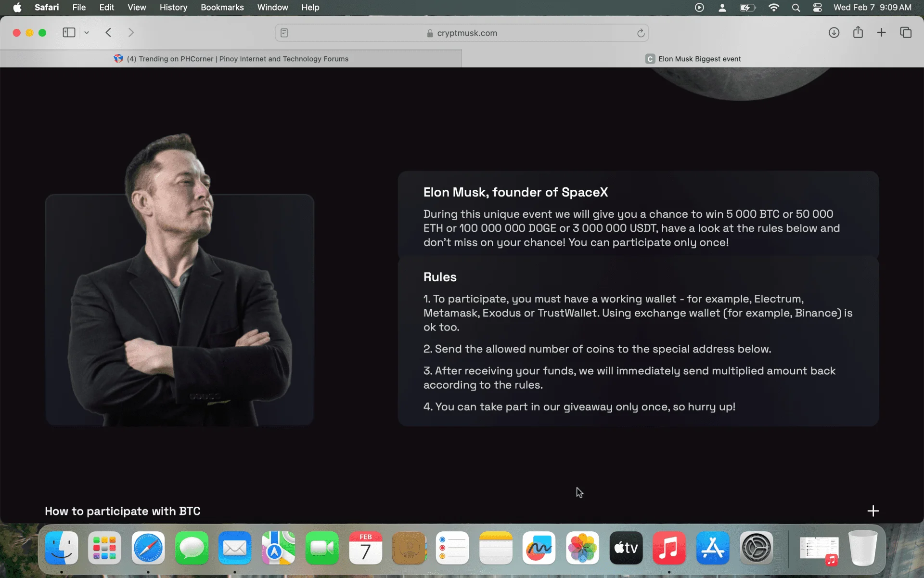The height and width of the screenshot is (578, 924).
Task: Open Photos from the Dock
Action: tap(582, 548)
